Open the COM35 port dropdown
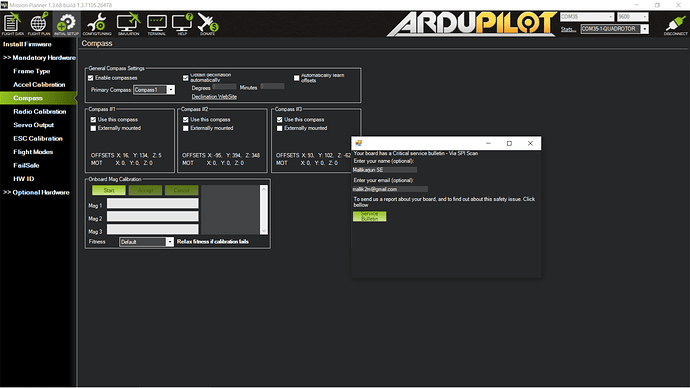This screenshot has width=690, height=388. point(587,17)
